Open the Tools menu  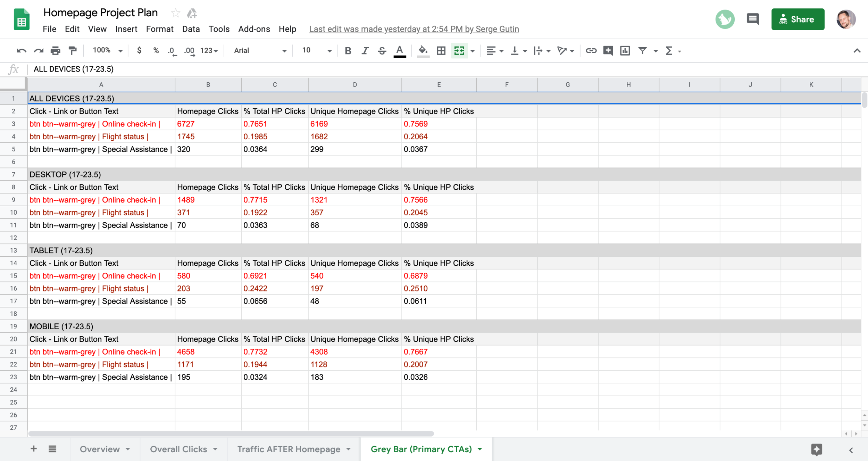click(x=219, y=29)
